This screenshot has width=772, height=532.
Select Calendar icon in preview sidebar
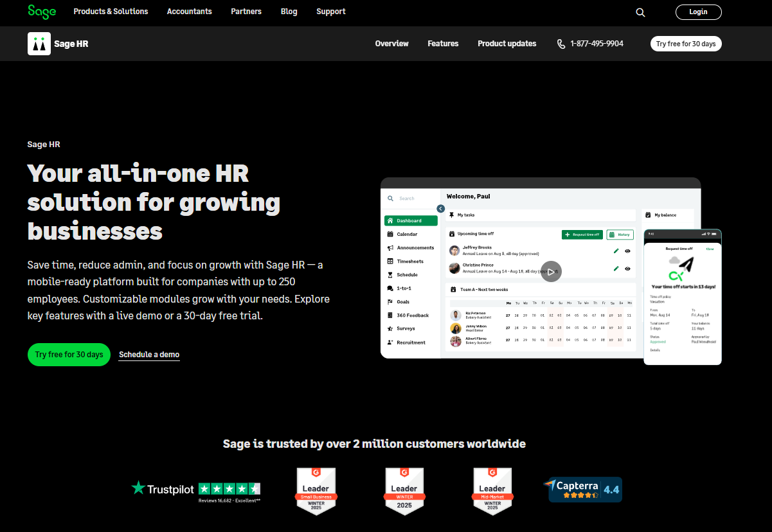(x=390, y=234)
